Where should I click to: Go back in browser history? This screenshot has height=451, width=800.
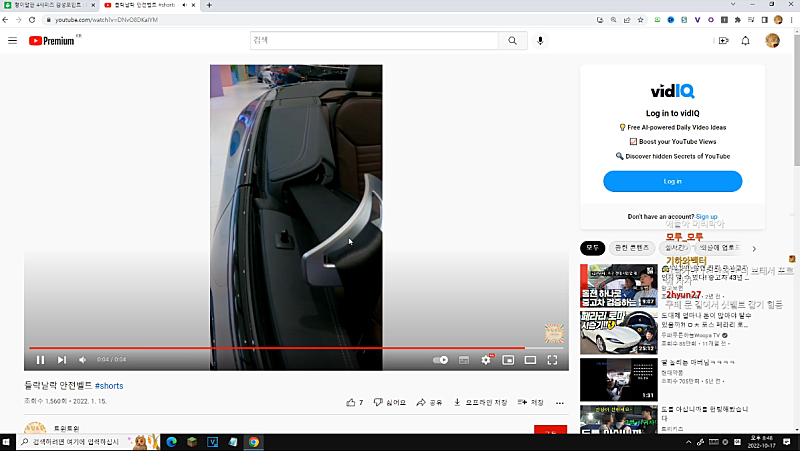click(x=6, y=20)
